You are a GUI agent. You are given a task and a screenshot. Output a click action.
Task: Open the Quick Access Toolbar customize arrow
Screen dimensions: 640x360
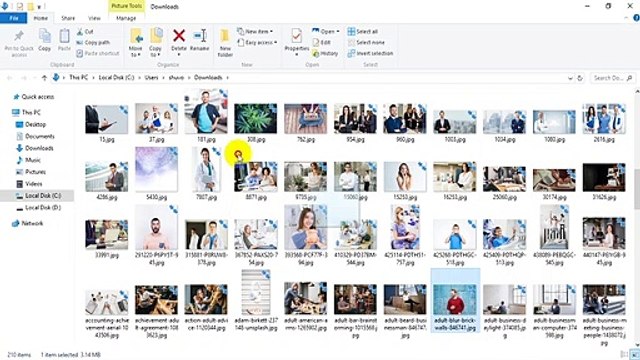[x=40, y=7]
